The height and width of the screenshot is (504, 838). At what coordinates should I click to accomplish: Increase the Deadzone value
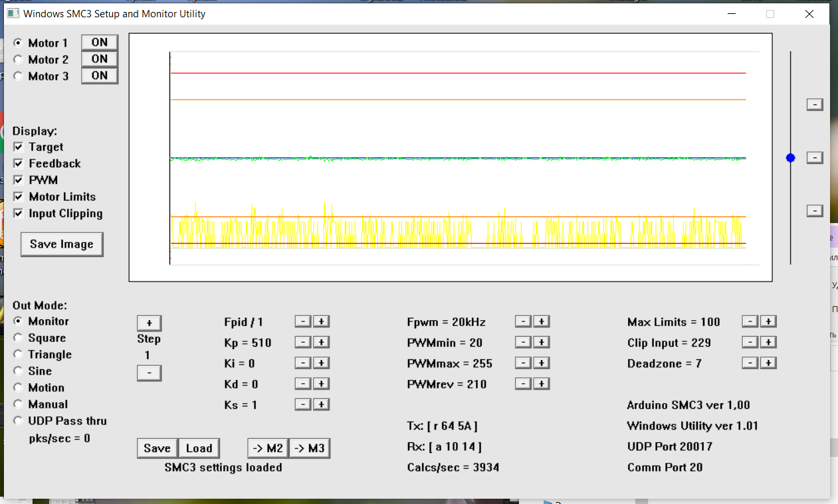coord(768,363)
